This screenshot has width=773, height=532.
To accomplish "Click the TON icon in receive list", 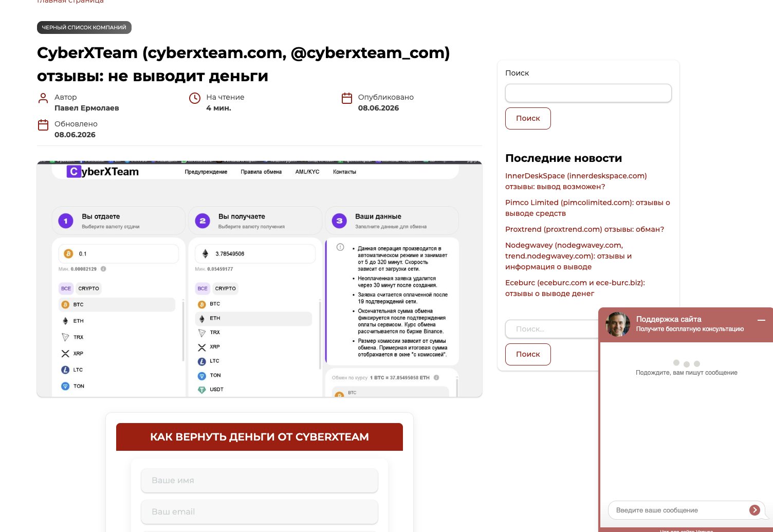I will click(202, 376).
